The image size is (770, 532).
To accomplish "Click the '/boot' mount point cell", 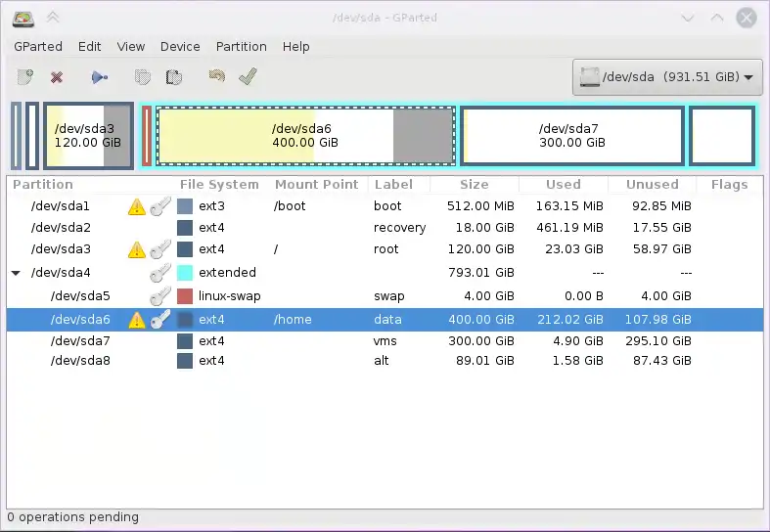I will pyautogui.click(x=290, y=206).
